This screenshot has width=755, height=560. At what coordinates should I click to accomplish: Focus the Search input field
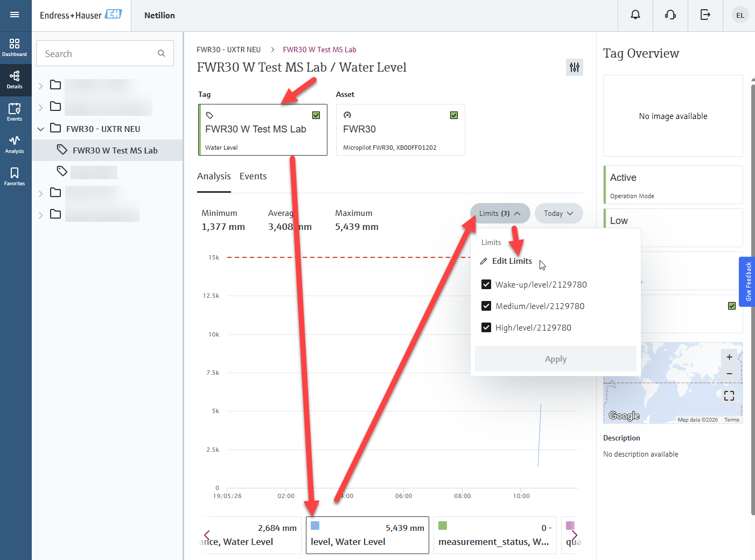click(105, 53)
